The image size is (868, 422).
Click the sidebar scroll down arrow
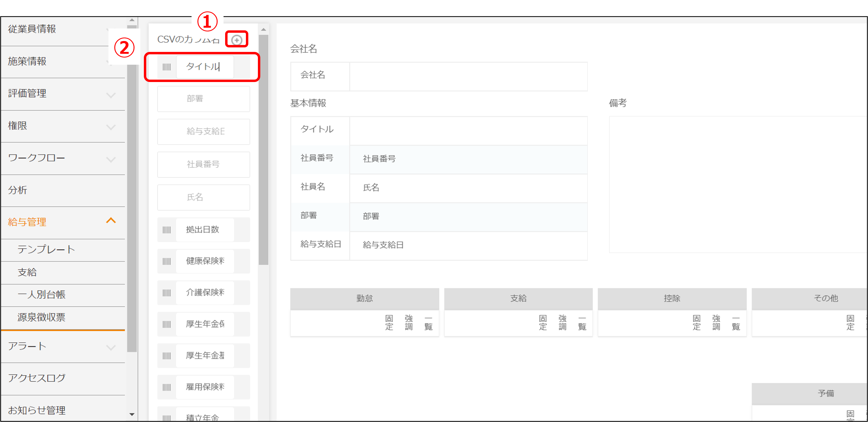(x=132, y=414)
